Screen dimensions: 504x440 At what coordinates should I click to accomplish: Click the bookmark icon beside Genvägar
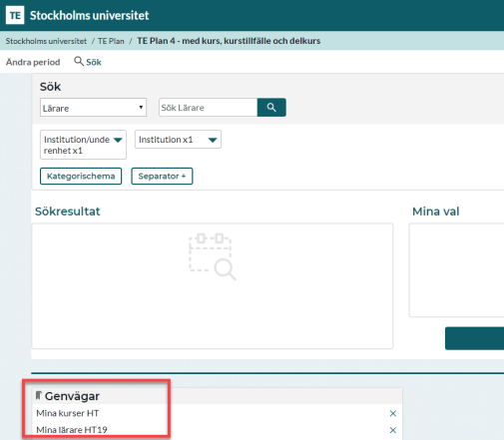coord(39,395)
